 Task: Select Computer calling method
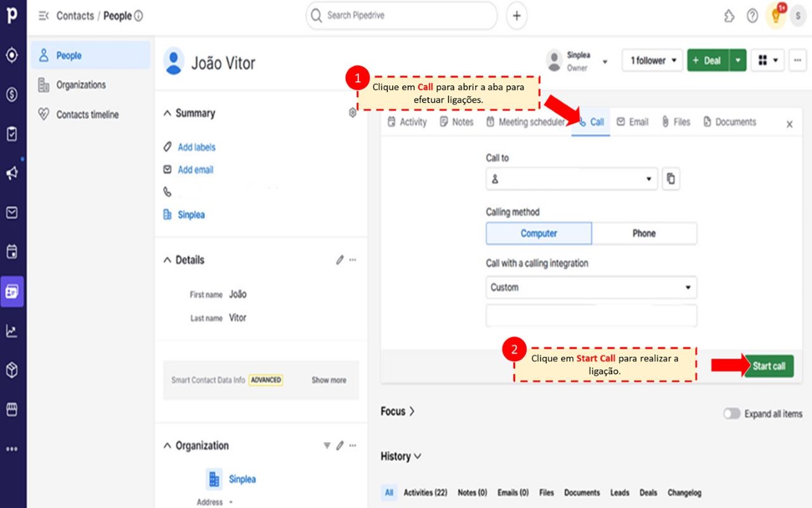pyautogui.click(x=539, y=233)
